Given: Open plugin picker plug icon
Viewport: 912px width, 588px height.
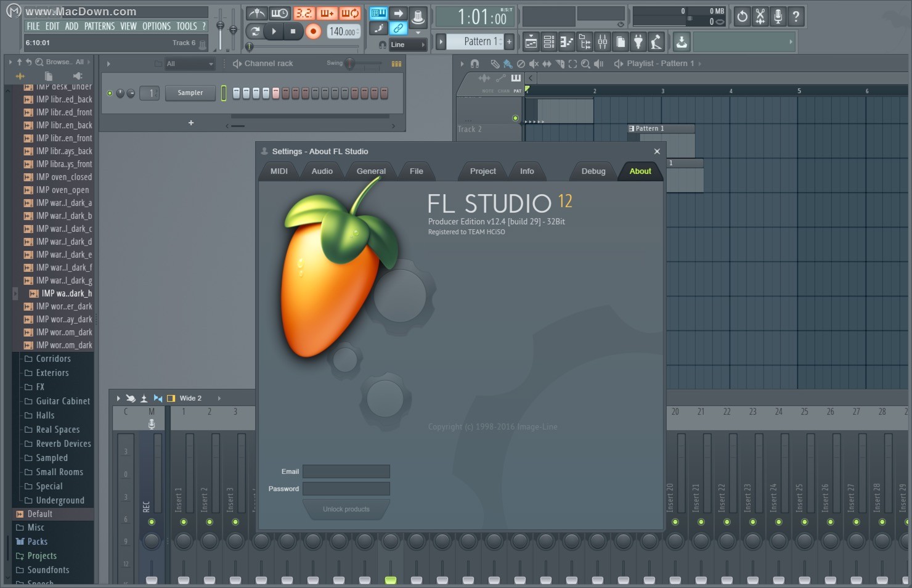Looking at the screenshot, I should pos(638,42).
